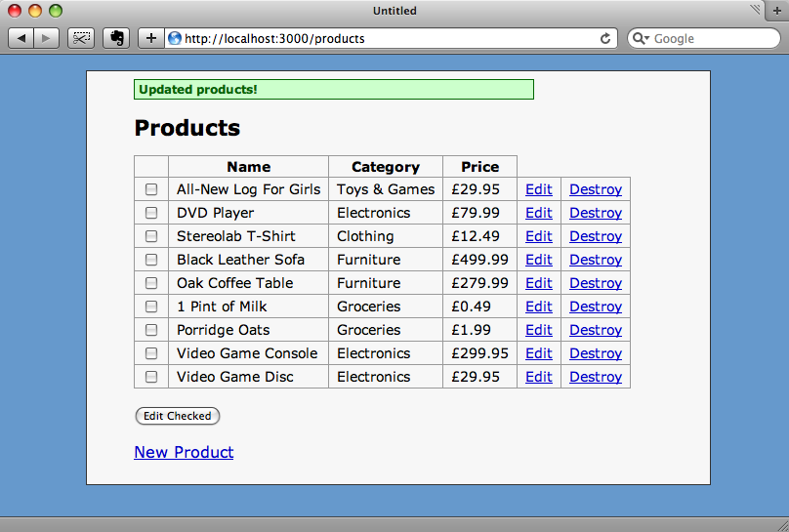Check the box for Stereolab T-Shirt
The image size is (789, 532).
[x=151, y=236]
